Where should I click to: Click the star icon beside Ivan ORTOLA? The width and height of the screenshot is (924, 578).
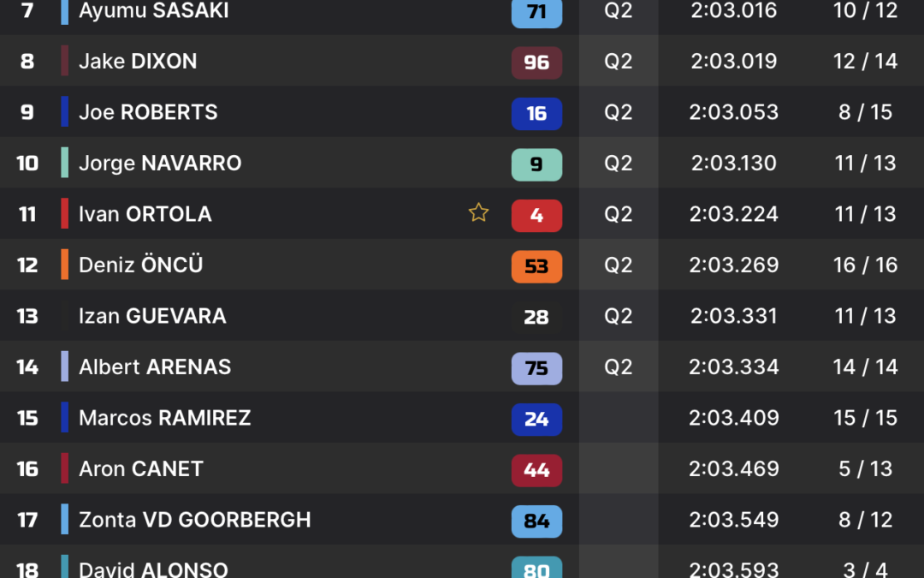pyautogui.click(x=478, y=212)
